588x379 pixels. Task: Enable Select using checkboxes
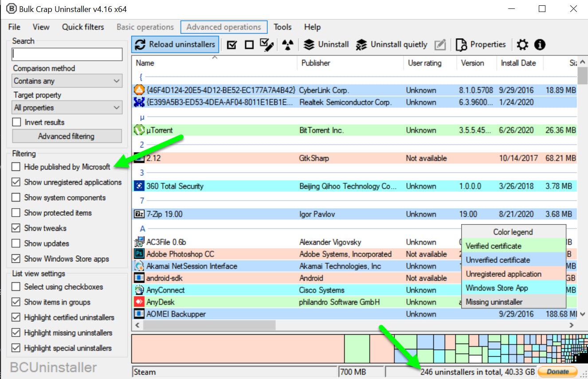click(x=16, y=287)
